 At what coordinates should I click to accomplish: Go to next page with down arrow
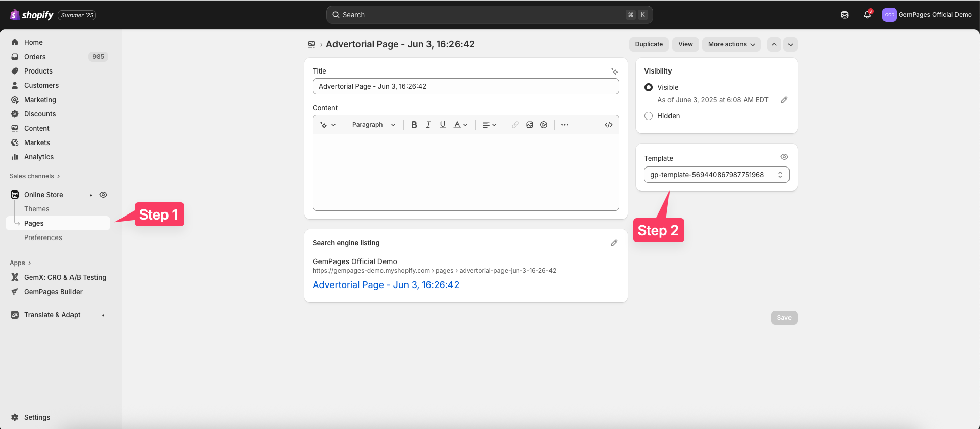(x=791, y=44)
